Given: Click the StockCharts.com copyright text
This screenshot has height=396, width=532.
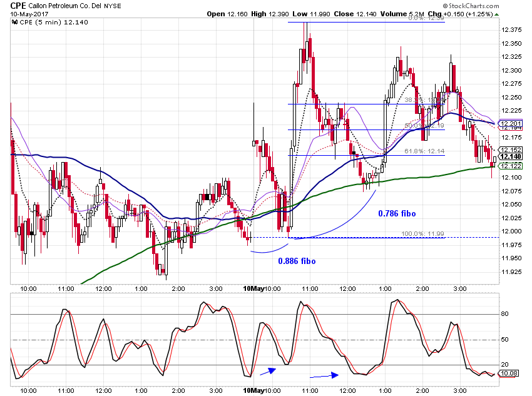Looking at the screenshot, I should pos(471,6).
